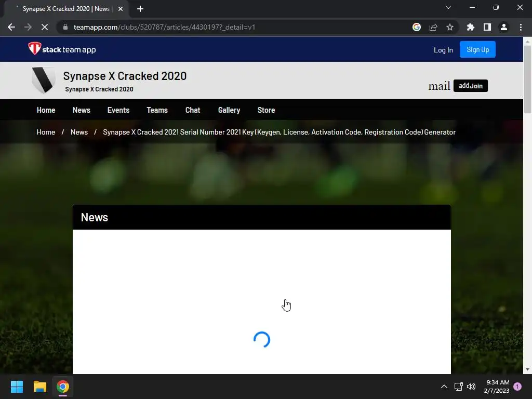
Task: Open the Events nav item
Action: tap(118, 110)
